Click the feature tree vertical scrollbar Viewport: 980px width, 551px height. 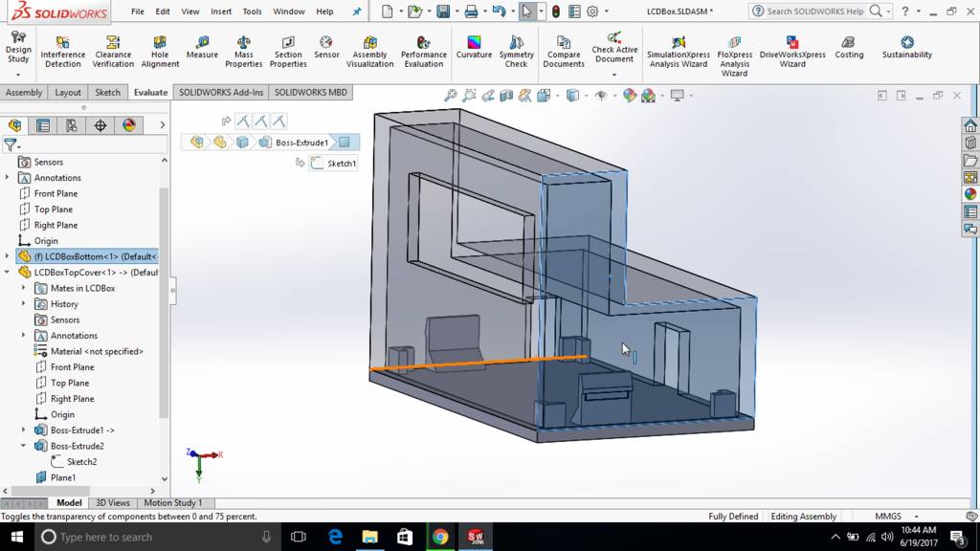point(164,302)
